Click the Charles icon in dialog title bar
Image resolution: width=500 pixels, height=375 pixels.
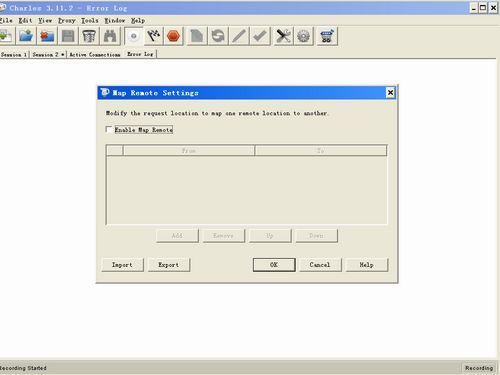[105, 92]
